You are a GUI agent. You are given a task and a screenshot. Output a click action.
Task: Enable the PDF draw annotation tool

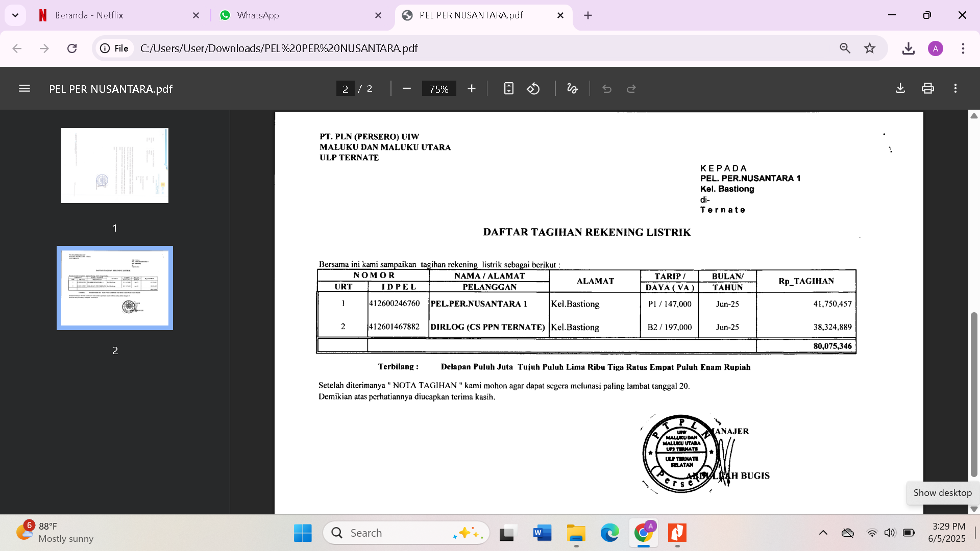tap(572, 89)
